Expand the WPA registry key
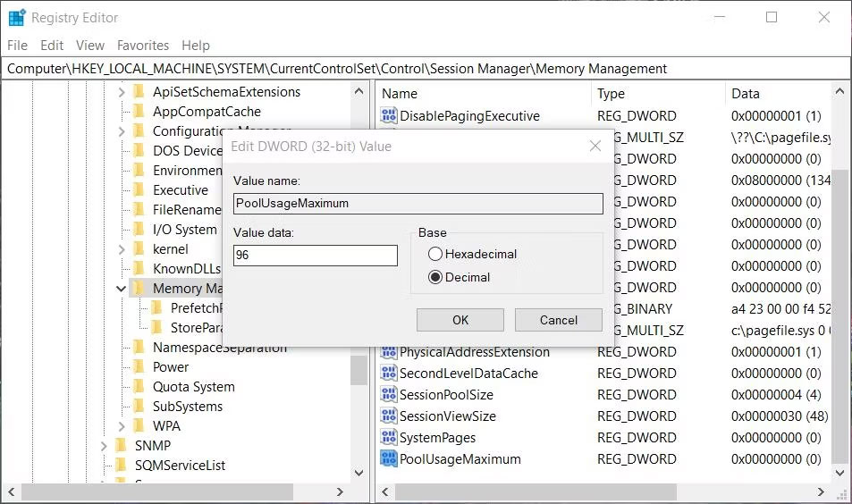 click(121, 426)
